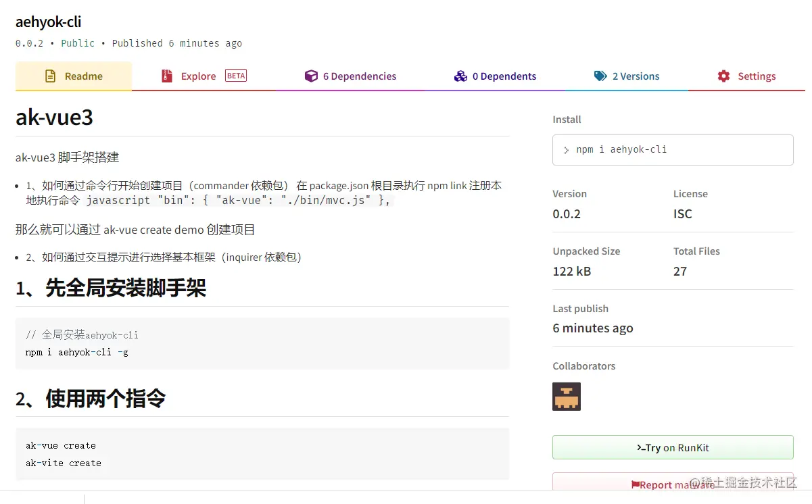Image resolution: width=812 pixels, height=504 pixels.
Task: Click the ak-vue3 readme heading
Action: pyautogui.click(x=54, y=117)
